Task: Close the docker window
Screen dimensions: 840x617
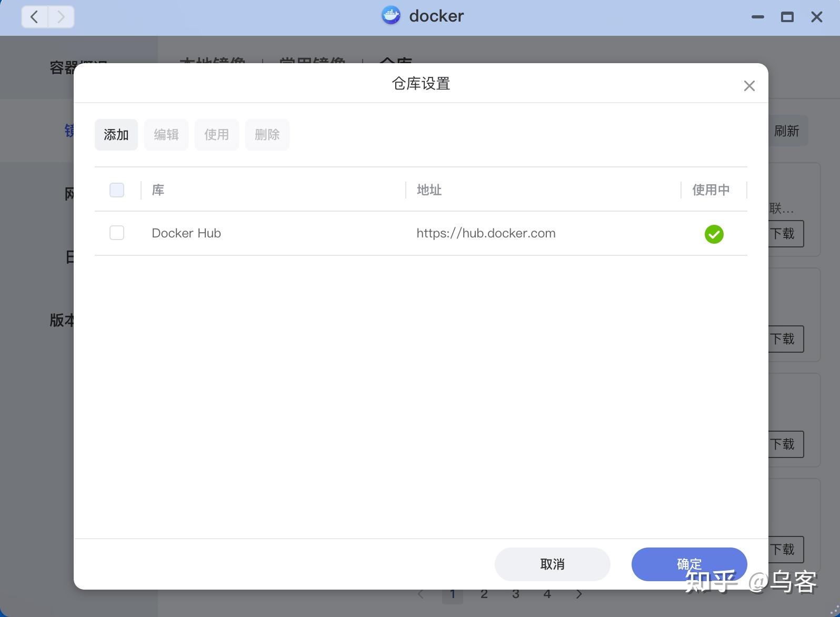Action: pyautogui.click(x=817, y=17)
